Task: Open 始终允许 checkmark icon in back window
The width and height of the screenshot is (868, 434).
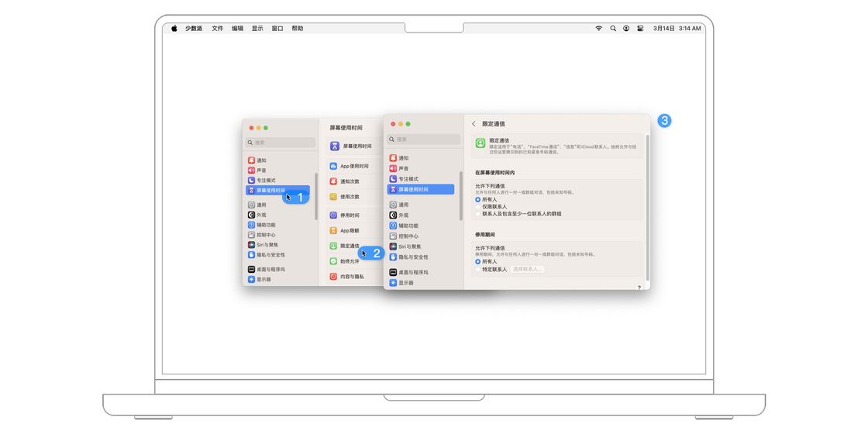Action: point(333,260)
